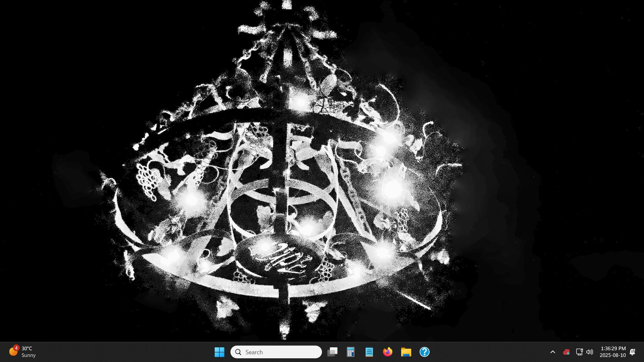Image resolution: width=644 pixels, height=362 pixels.
Task: Expand hidden tray icons with the chevron
Action: coord(552,352)
